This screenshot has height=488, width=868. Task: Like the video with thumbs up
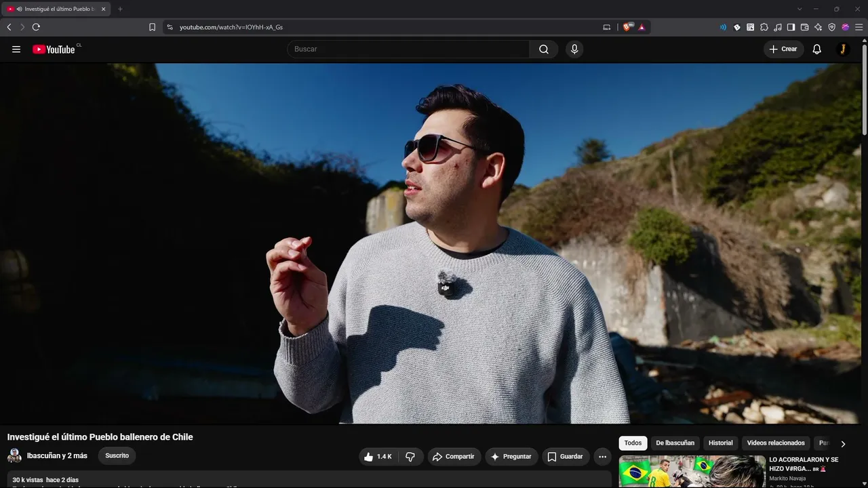378,457
